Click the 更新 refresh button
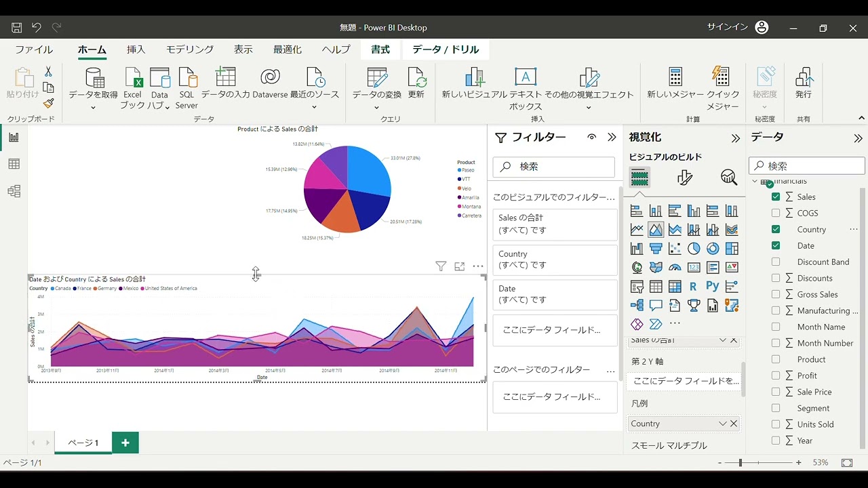 pos(416,83)
